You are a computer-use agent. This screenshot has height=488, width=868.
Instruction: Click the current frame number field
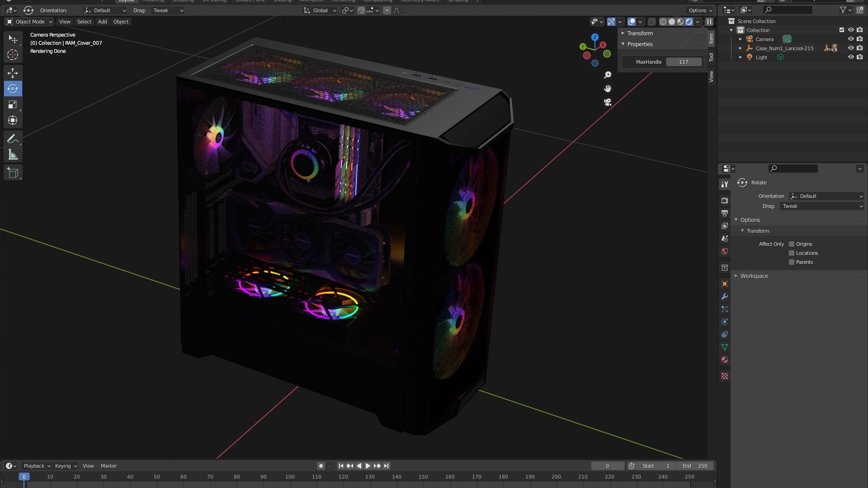pos(608,466)
